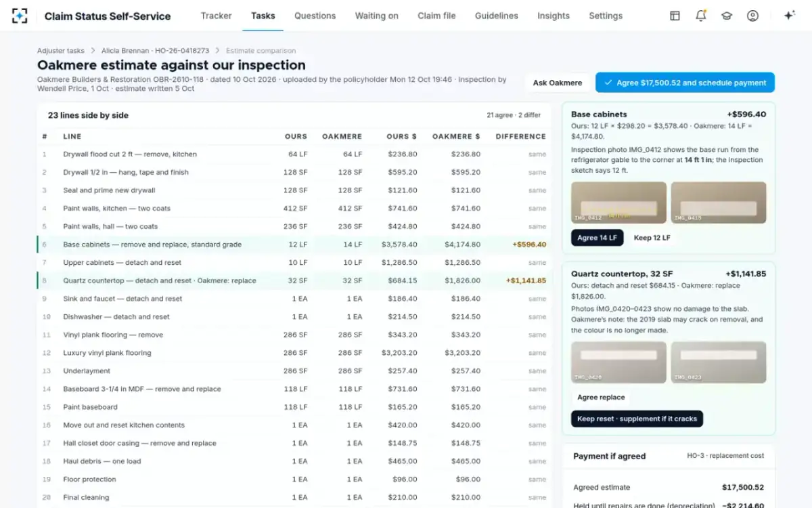
Task: Click the $4,174.80 Oakmere amount
Action: (463, 245)
